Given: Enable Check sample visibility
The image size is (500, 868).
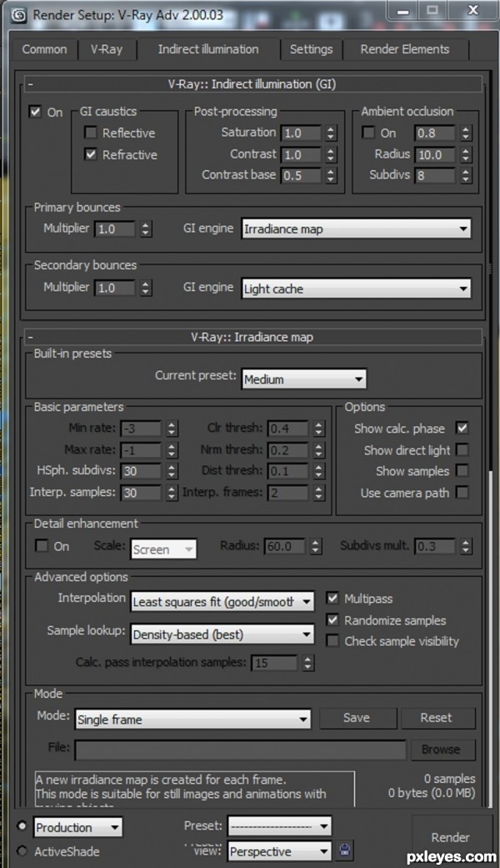Looking at the screenshot, I should tap(332, 641).
